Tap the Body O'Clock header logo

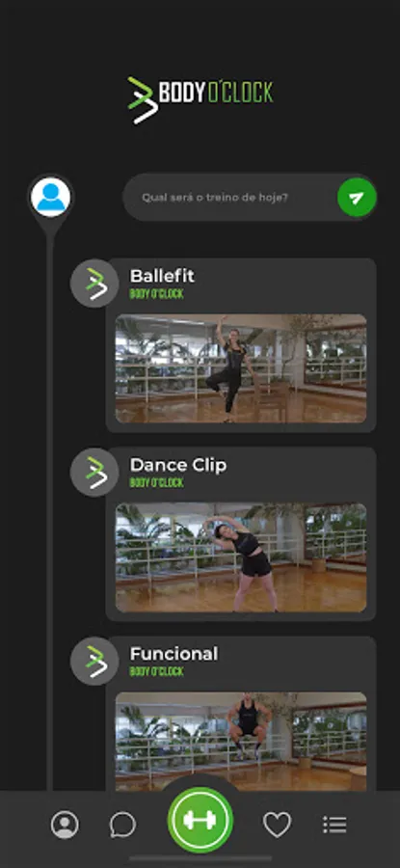pyautogui.click(x=200, y=99)
